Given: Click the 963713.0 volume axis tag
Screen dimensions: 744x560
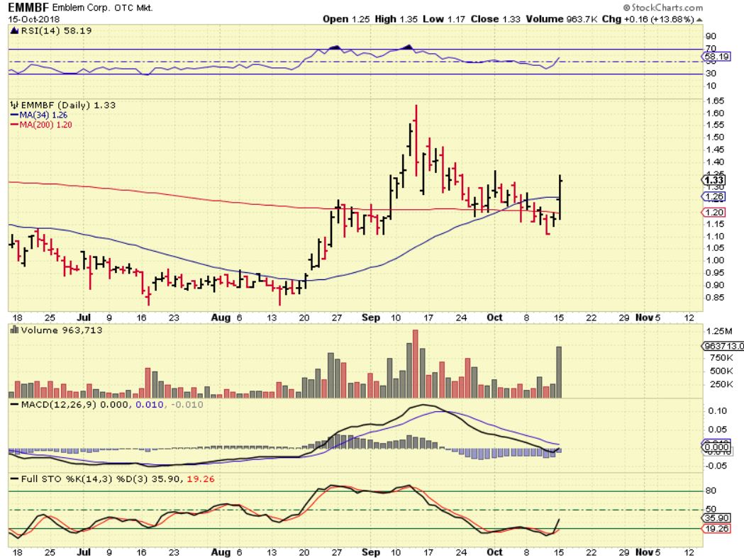Looking at the screenshot, I should (723, 346).
